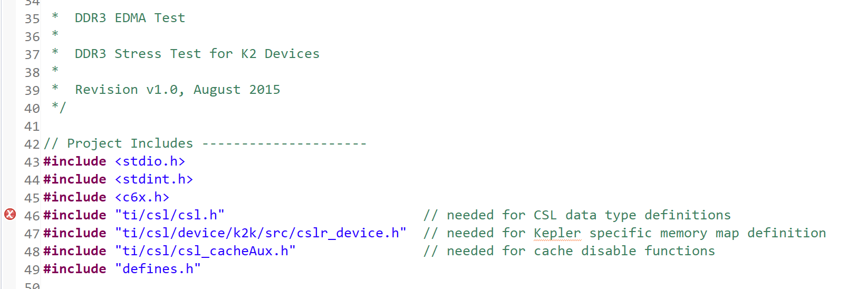
Task: Click the csl_cacheAux.h include path
Action: tap(205, 251)
